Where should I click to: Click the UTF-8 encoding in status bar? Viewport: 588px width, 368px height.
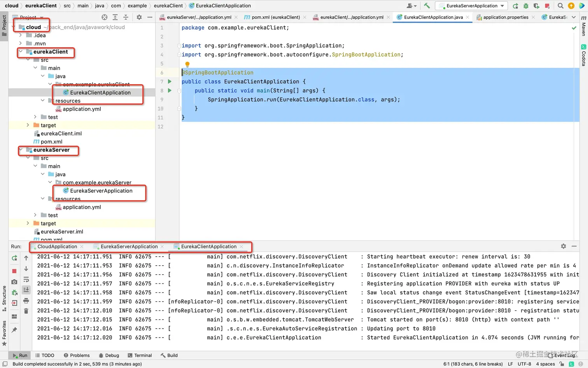pyautogui.click(x=524, y=364)
